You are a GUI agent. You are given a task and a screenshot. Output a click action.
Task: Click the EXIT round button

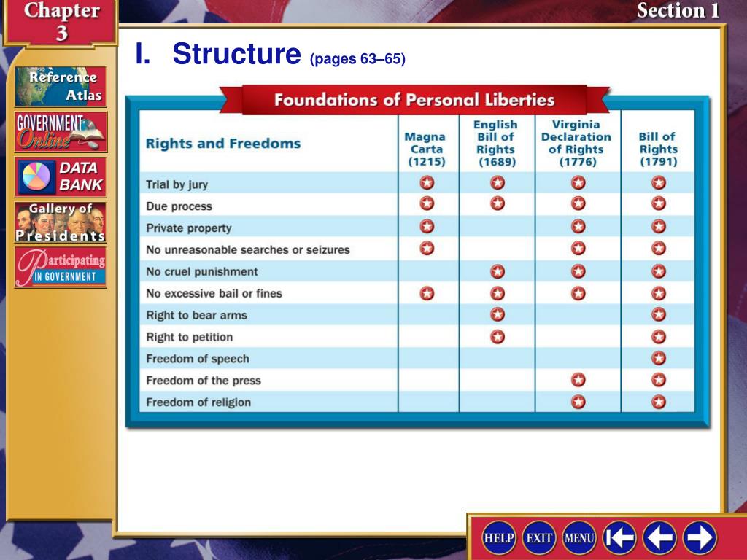(x=539, y=537)
